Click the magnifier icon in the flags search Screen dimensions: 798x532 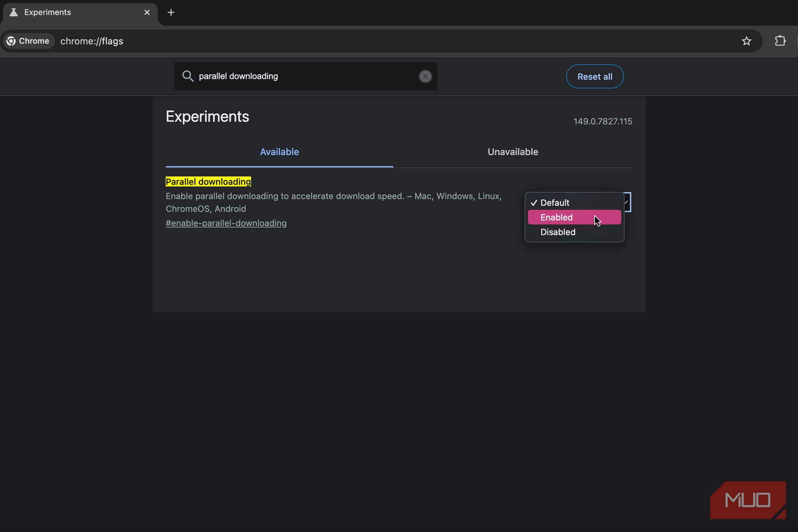187,76
